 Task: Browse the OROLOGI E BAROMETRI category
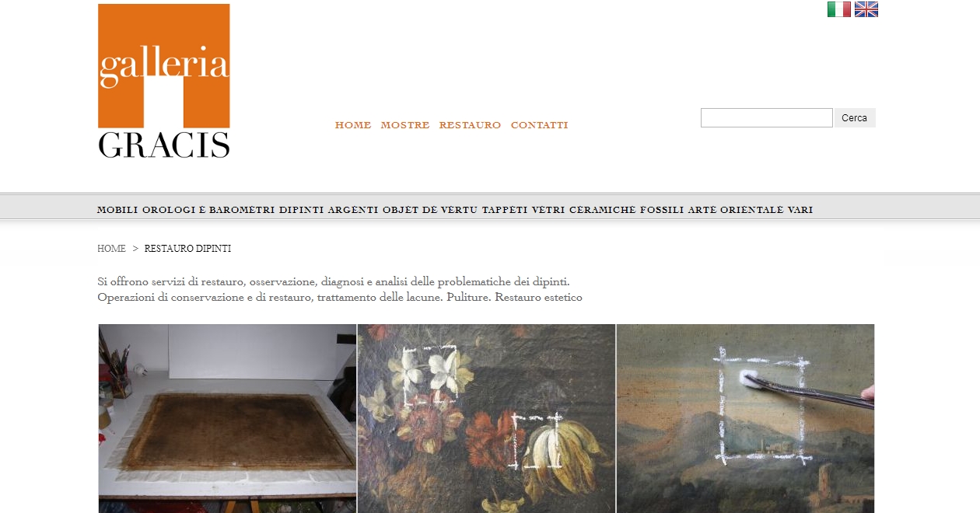[x=208, y=210]
